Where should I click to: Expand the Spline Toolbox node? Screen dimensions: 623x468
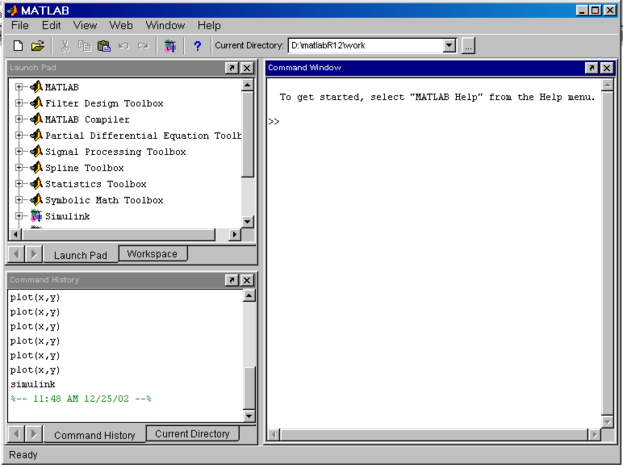(19, 167)
